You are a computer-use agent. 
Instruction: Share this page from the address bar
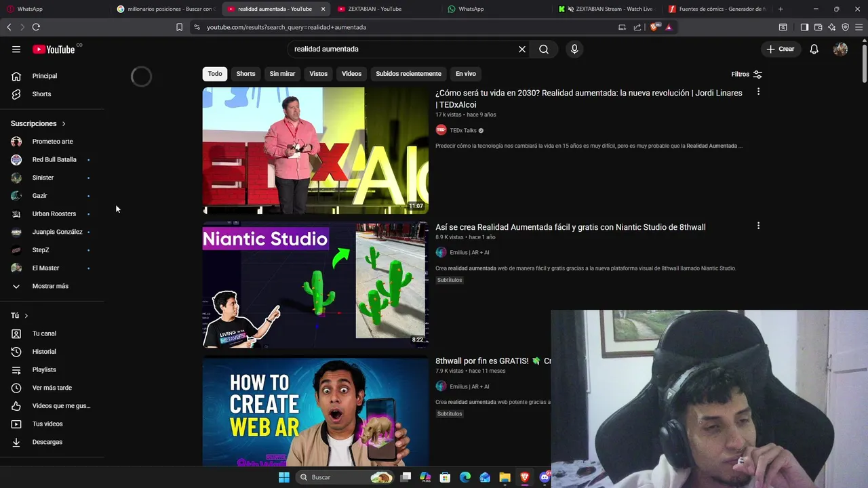[637, 27]
